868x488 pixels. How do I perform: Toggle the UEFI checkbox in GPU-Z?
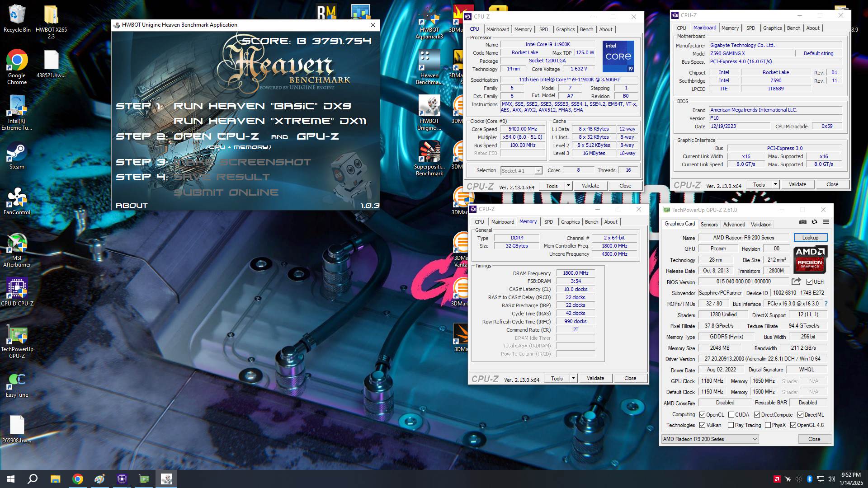[x=809, y=282]
